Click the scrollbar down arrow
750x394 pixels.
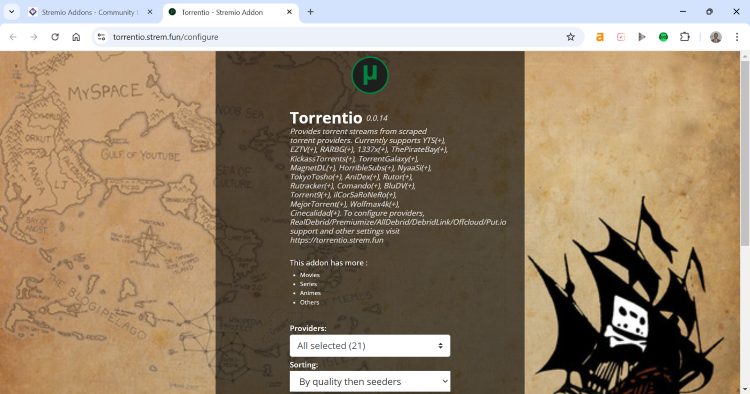[x=745, y=390]
